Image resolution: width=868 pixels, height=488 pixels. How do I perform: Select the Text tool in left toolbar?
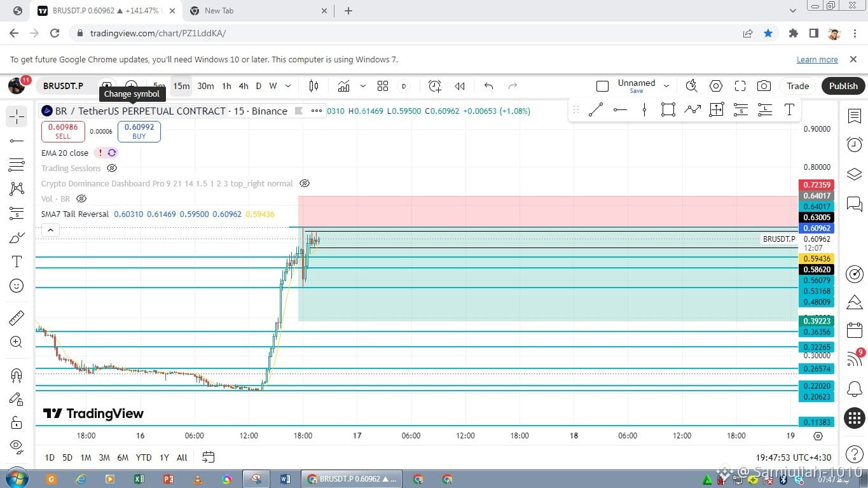(17, 261)
